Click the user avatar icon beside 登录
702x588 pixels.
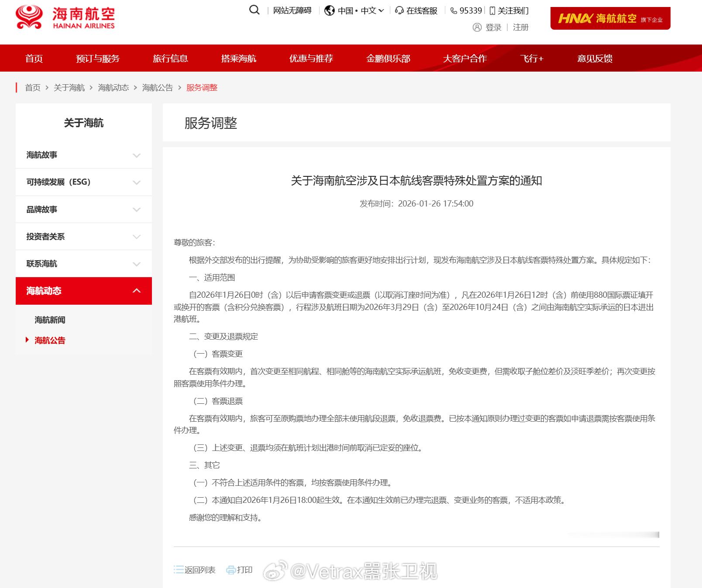coord(477,28)
